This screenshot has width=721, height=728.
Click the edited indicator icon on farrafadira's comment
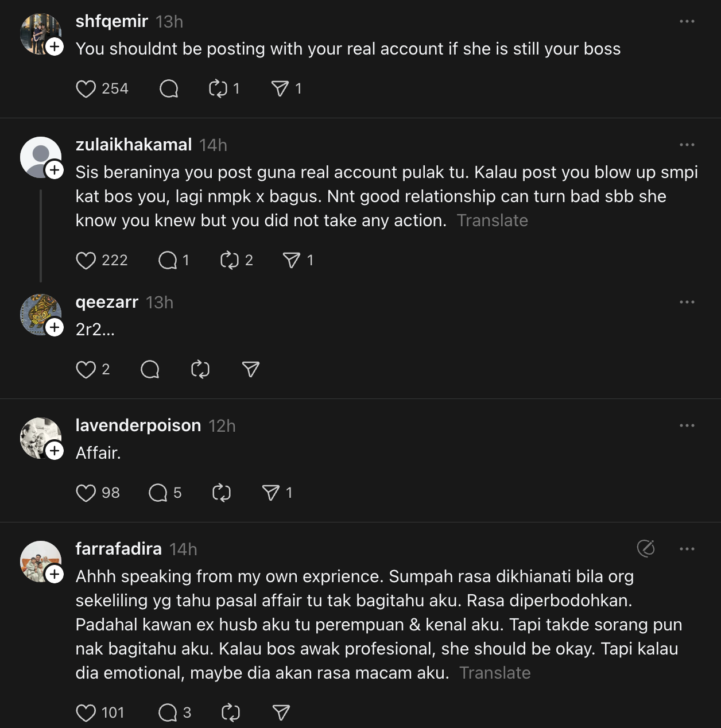point(646,549)
